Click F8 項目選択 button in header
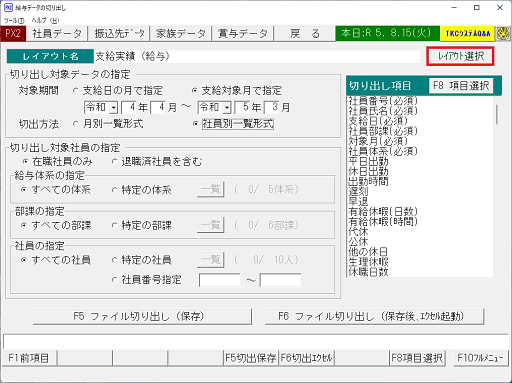Viewport: 512px width, 383px height. [x=461, y=86]
